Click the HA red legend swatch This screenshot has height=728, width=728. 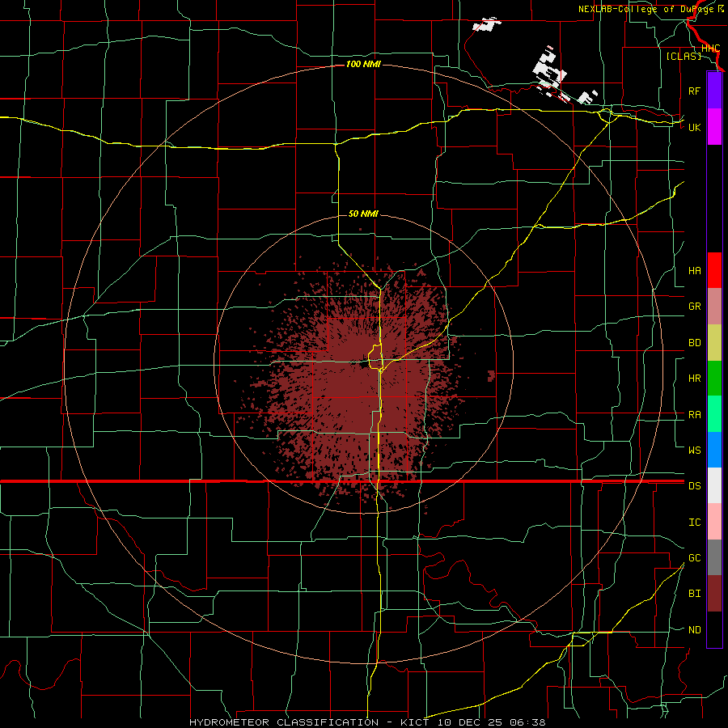(x=714, y=270)
